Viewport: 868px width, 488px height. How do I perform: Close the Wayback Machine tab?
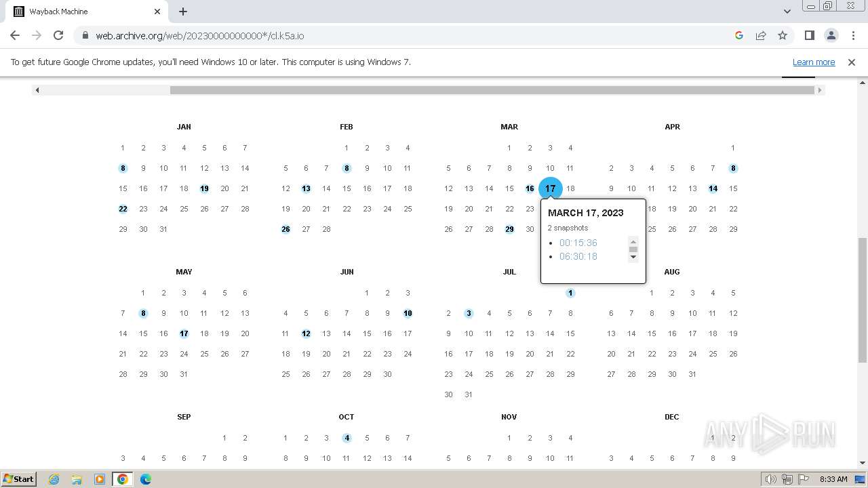[157, 12]
